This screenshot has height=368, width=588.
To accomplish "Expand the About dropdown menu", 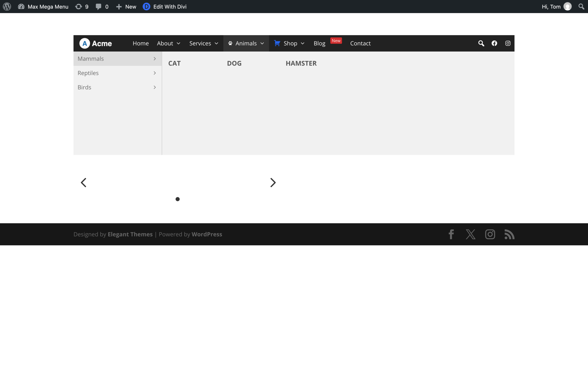I will pyautogui.click(x=169, y=43).
